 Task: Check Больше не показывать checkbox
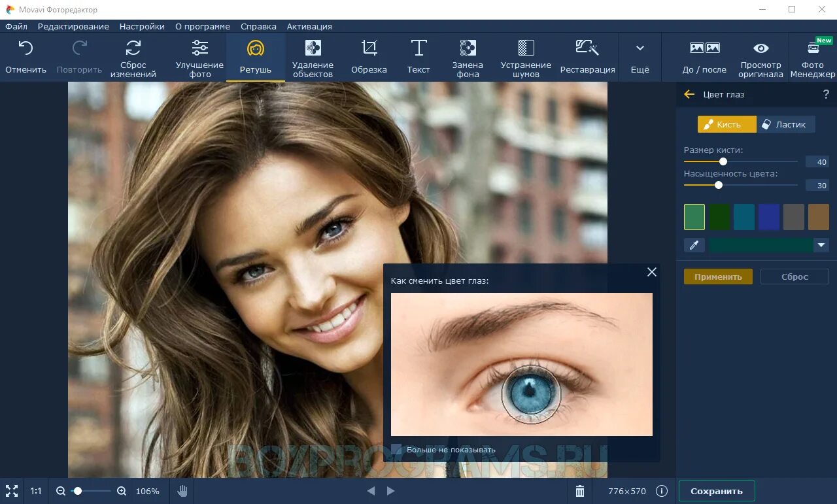[x=396, y=449]
